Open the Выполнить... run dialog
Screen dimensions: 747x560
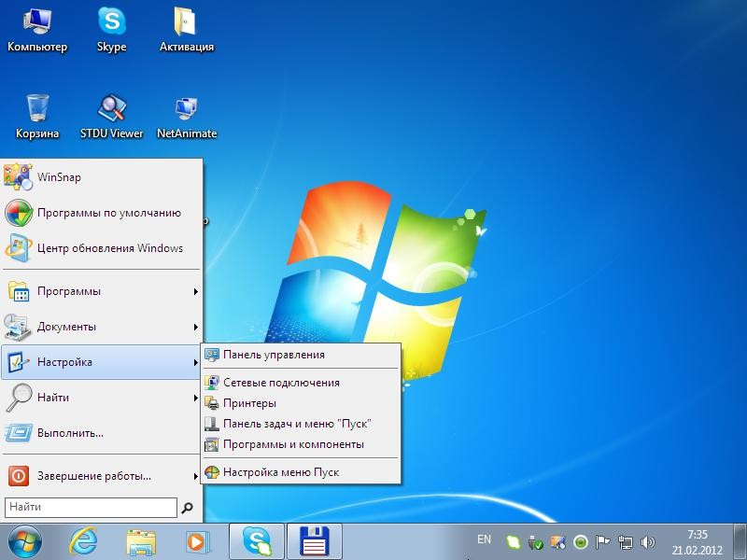(102, 433)
